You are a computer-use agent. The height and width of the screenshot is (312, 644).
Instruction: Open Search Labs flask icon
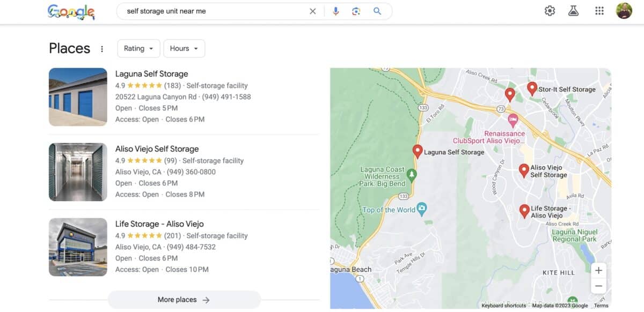573,10
